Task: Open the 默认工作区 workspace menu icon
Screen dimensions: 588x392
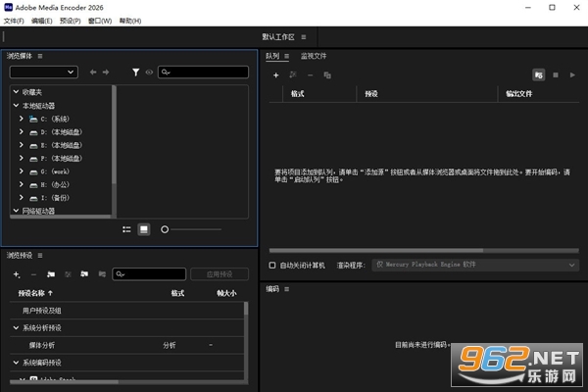Action: click(x=304, y=37)
